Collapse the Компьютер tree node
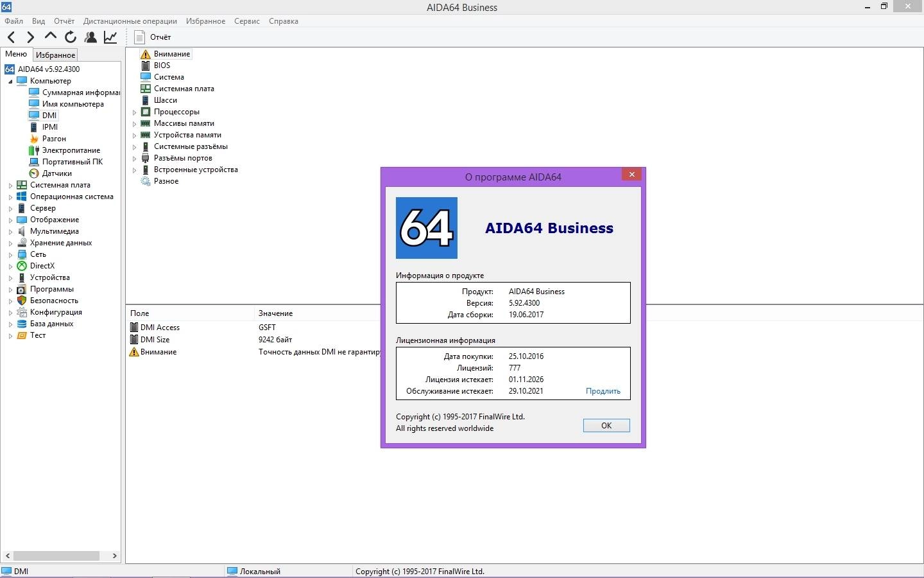Screen dimensions: 924x578 pyautogui.click(x=10, y=82)
